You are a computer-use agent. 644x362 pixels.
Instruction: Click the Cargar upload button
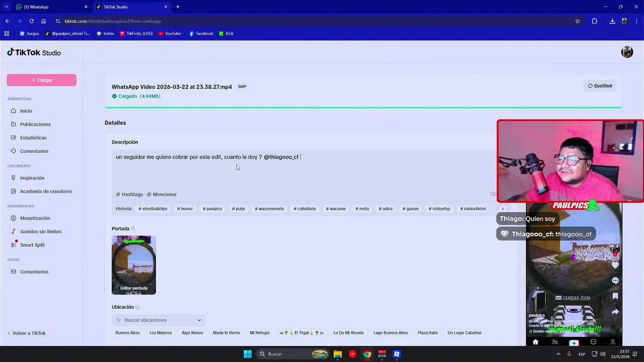tap(41, 80)
